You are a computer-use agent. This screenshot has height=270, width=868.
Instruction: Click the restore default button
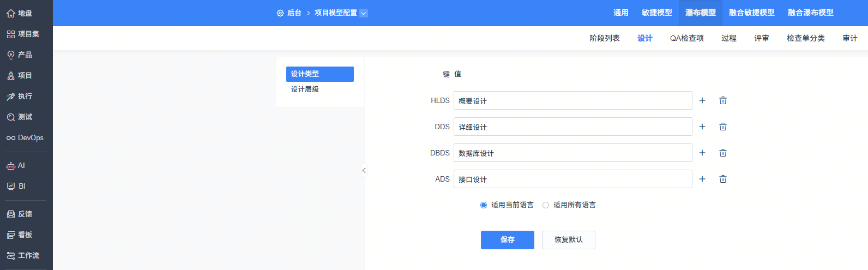click(x=568, y=240)
